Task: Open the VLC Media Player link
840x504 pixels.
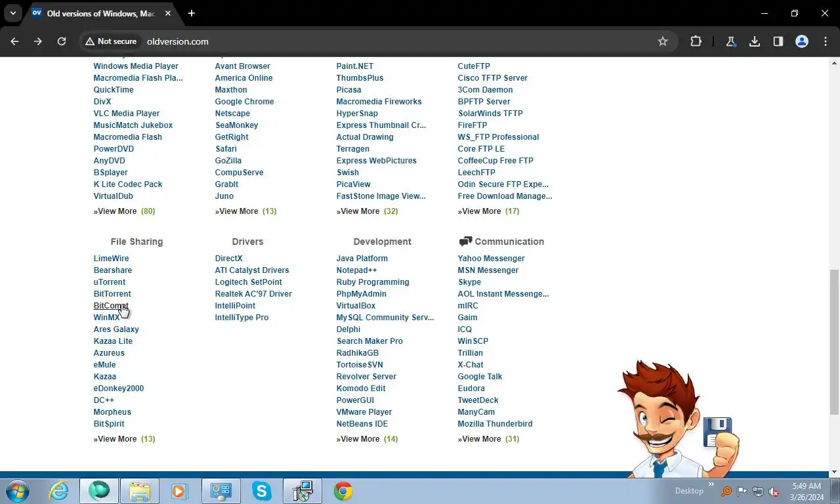Action: 126,114
